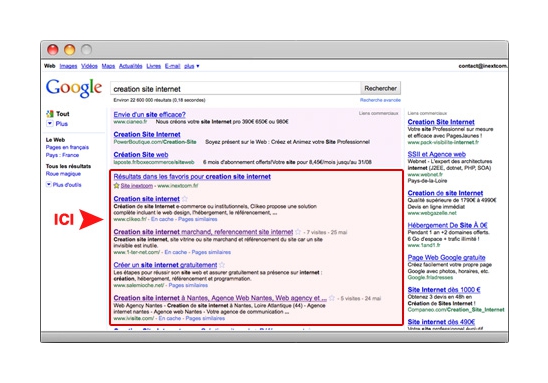Star the Creation site internet à Nantes result
Screen dimensions: 548x383
[332, 298]
